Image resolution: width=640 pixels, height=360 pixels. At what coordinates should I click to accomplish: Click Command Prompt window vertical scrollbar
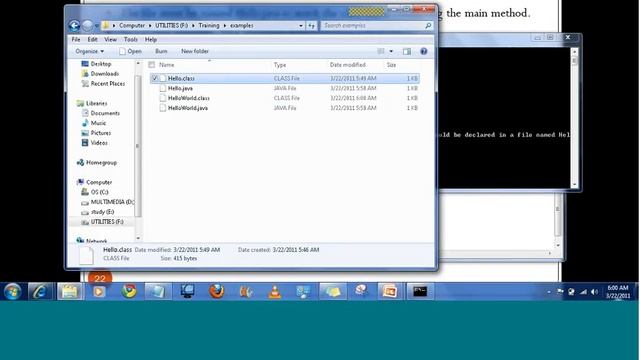tap(574, 117)
